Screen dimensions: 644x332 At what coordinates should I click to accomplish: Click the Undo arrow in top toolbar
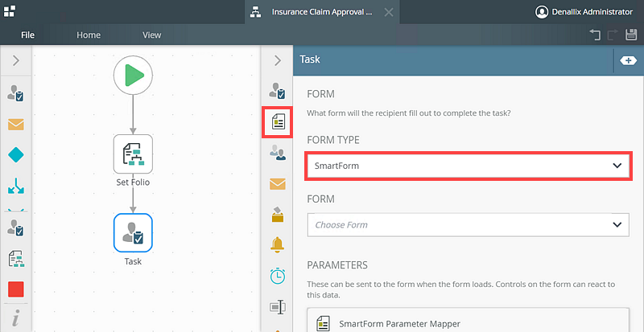click(x=595, y=35)
